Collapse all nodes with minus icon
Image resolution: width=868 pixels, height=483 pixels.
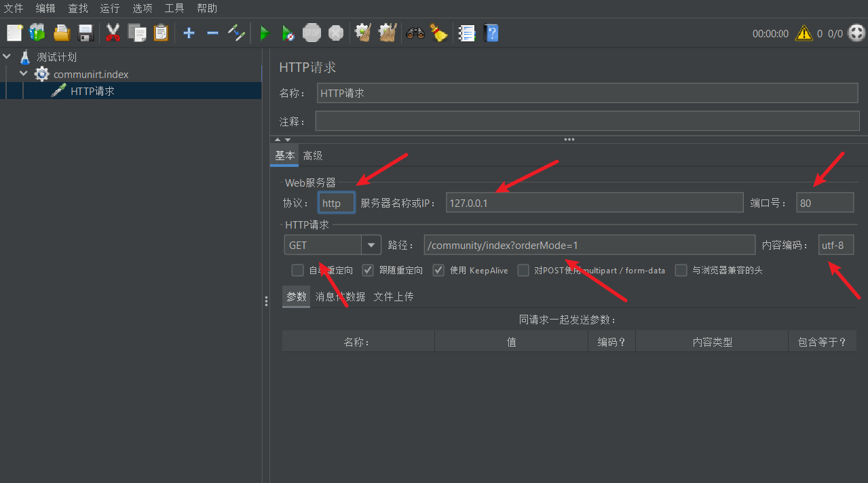212,33
